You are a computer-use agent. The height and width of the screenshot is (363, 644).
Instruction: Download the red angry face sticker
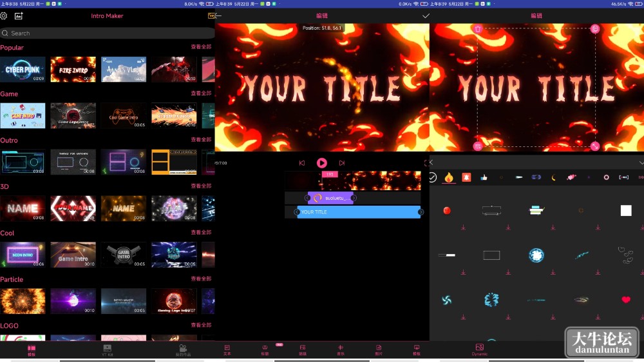(463, 228)
